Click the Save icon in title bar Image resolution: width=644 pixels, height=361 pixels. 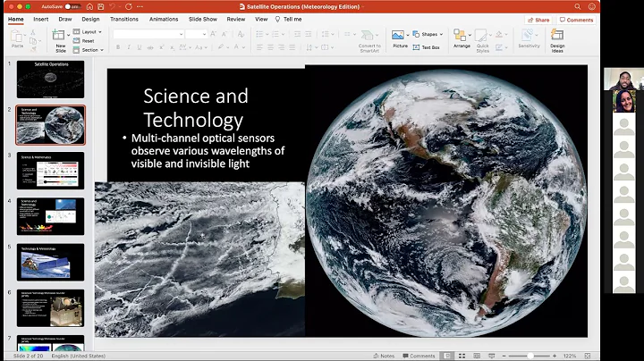100,6
